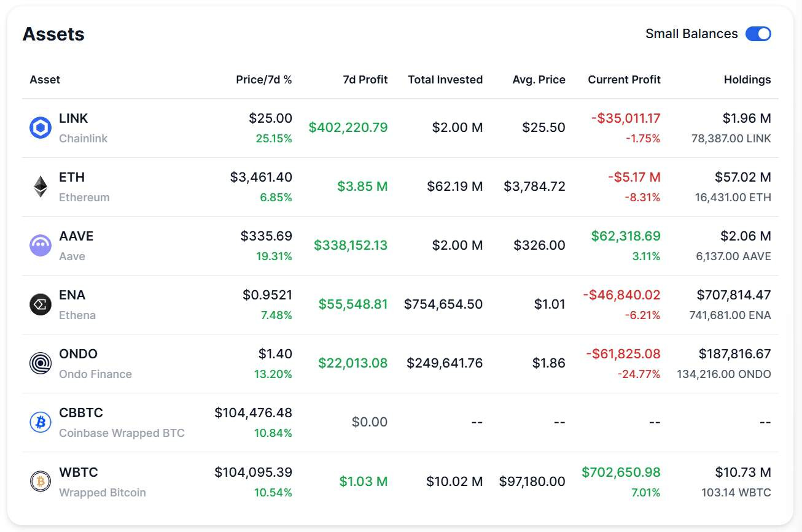The width and height of the screenshot is (802, 532).
Task: Click the 103.14 WBTC quantity
Action: pyautogui.click(x=736, y=493)
